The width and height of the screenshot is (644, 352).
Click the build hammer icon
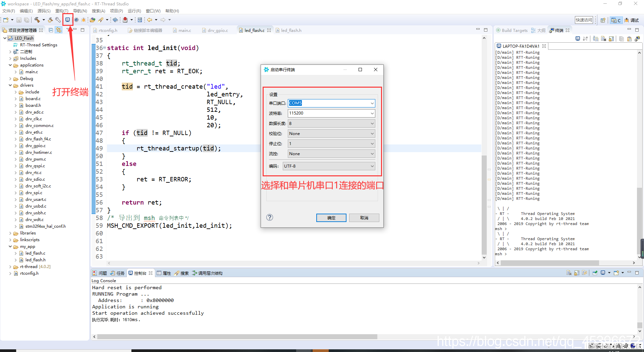pos(37,20)
